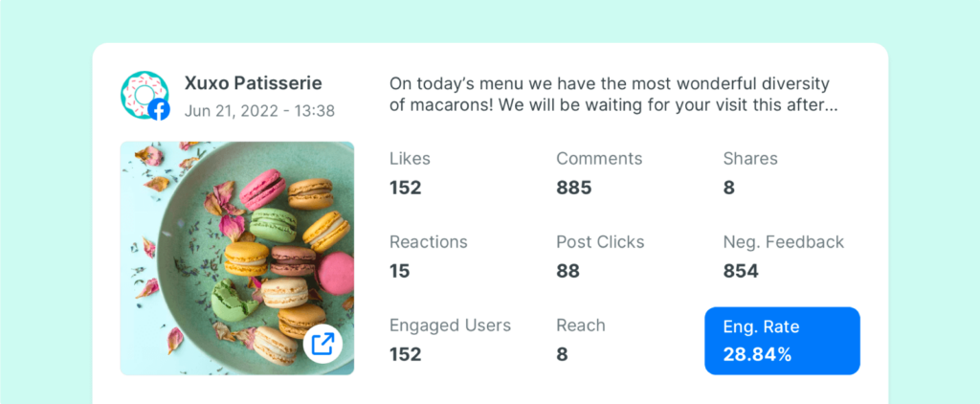Select the Likes metric label
Screen dimensions: 980x404
(410, 159)
